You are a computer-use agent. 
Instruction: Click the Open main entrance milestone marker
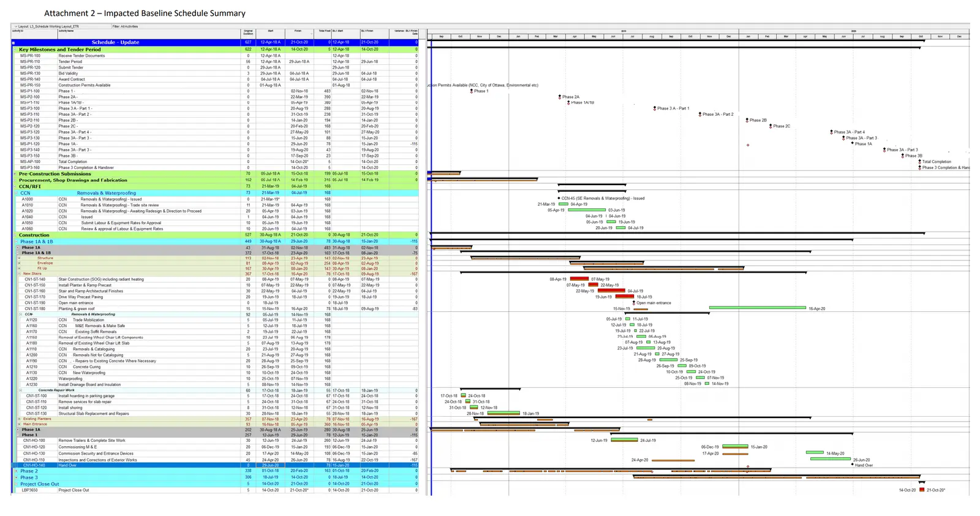[x=633, y=303]
